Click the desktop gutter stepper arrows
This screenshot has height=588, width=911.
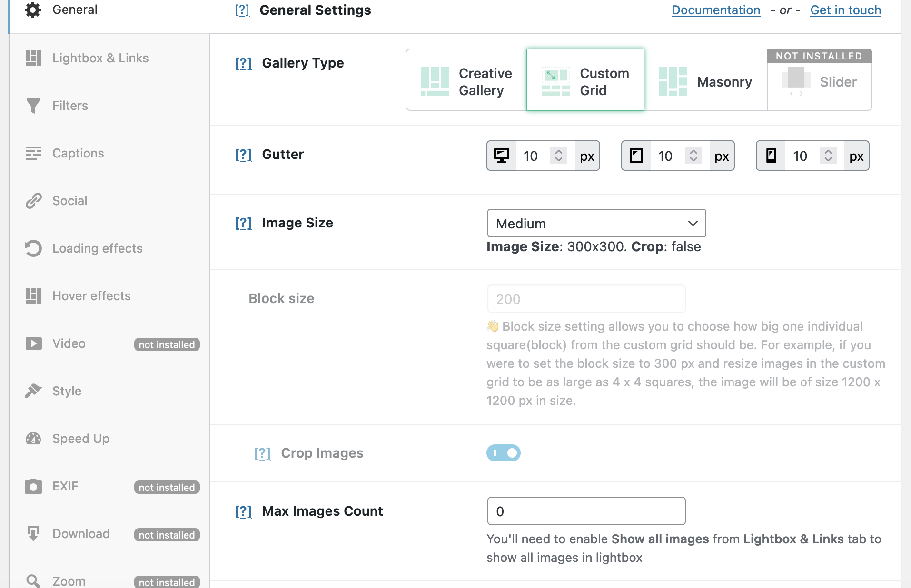(559, 156)
